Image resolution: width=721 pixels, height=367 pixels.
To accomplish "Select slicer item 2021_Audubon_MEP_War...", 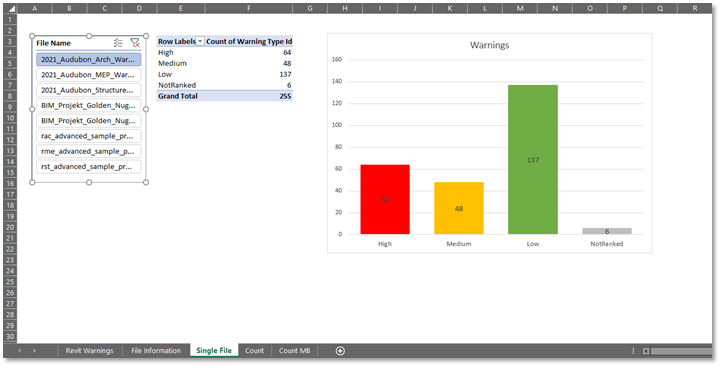I will pyautogui.click(x=89, y=75).
